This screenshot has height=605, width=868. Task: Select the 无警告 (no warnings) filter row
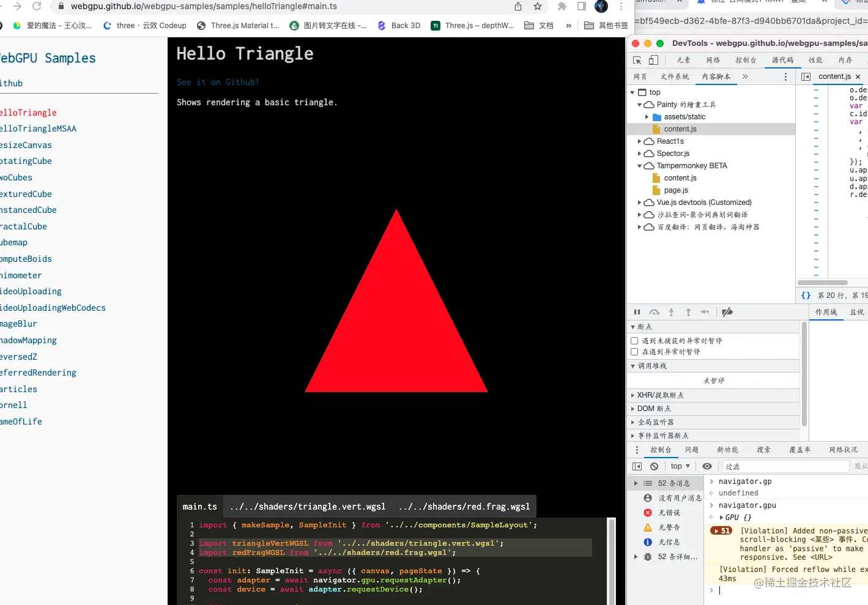pyautogui.click(x=667, y=527)
